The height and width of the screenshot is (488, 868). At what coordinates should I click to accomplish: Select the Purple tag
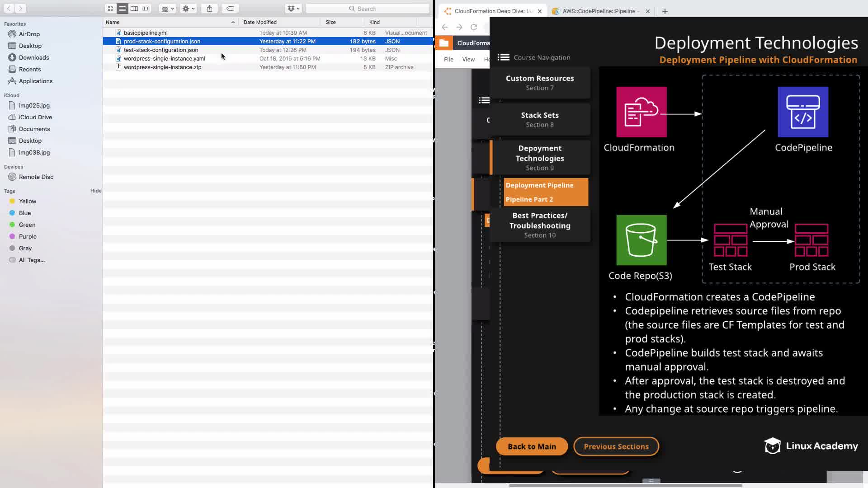click(x=28, y=236)
